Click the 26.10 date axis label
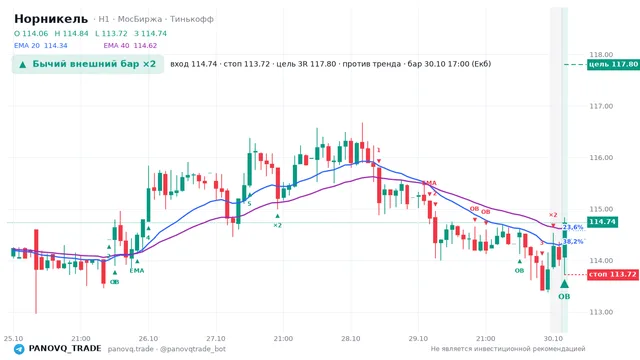This screenshot has height=360, width=640. [x=148, y=339]
